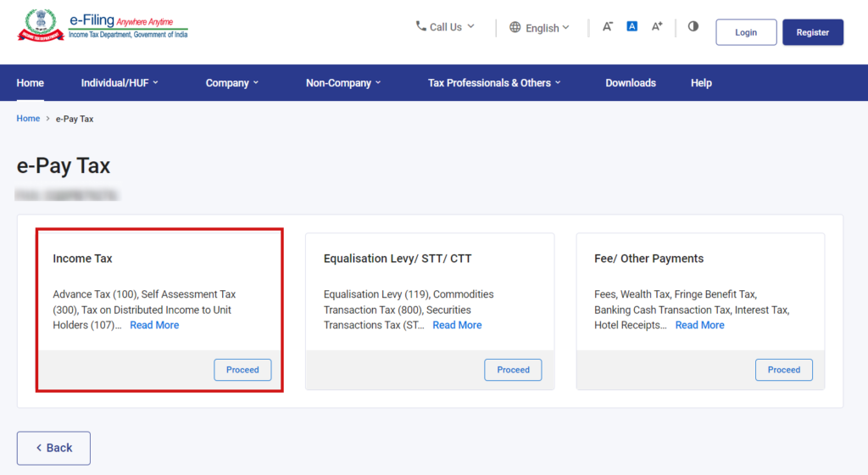Read More about Equalisation Levy/STT/CTT
868x475 pixels.
pos(457,325)
